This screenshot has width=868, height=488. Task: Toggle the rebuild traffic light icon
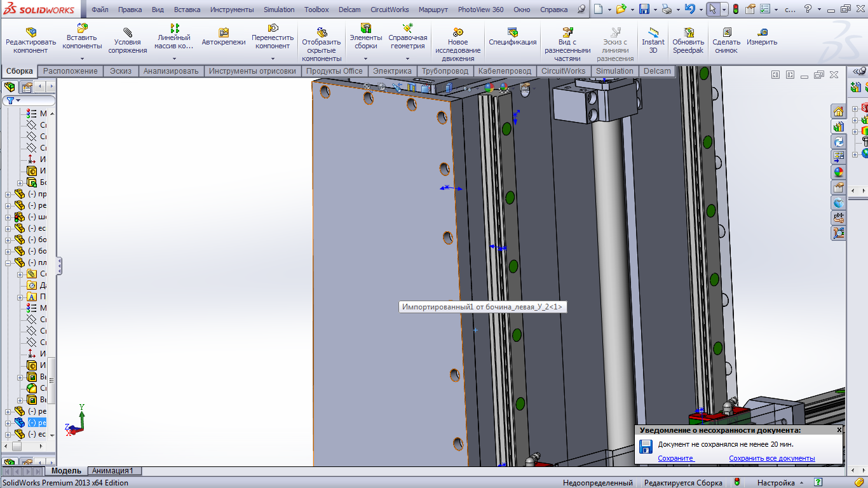[x=736, y=10]
